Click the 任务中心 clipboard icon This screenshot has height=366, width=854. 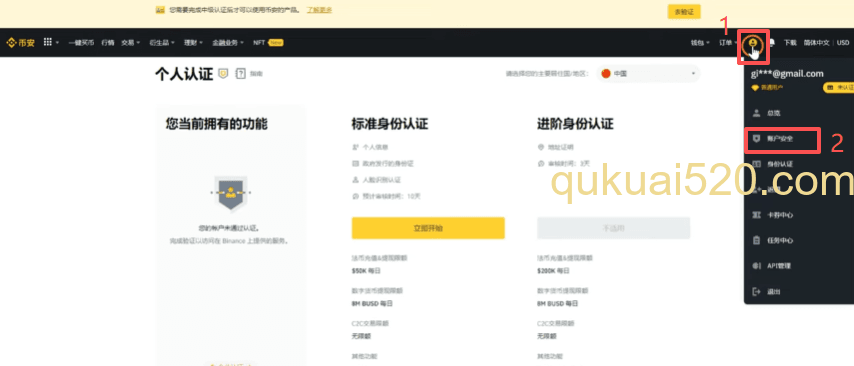pyautogui.click(x=756, y=240)
